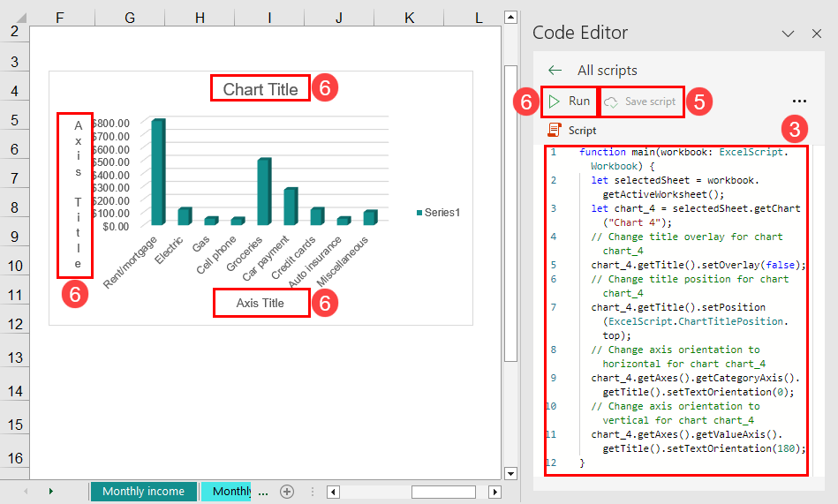Click the horizontal scrollbar thumb
Screen dimensions: 838x504
pos(443,492)
